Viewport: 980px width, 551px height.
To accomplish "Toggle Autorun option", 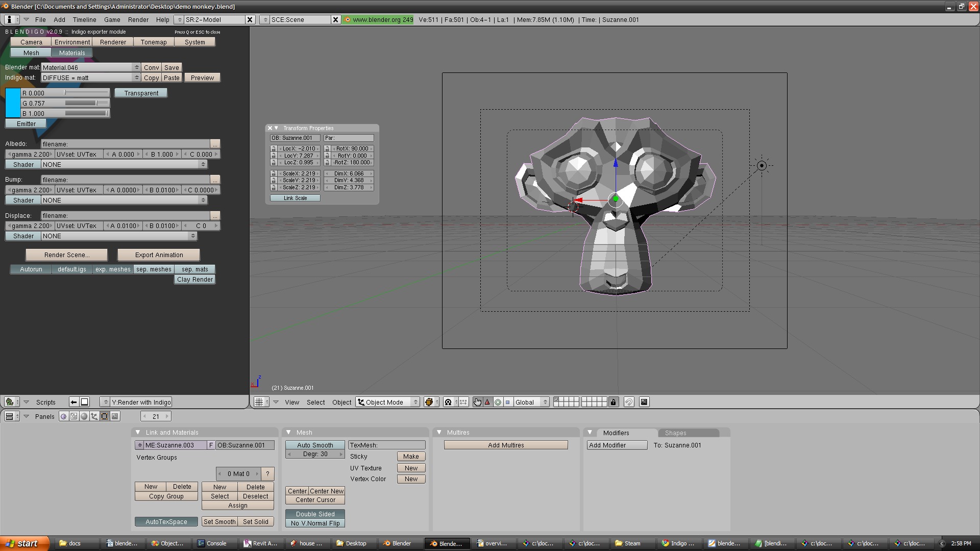I will tap(31, 269).
